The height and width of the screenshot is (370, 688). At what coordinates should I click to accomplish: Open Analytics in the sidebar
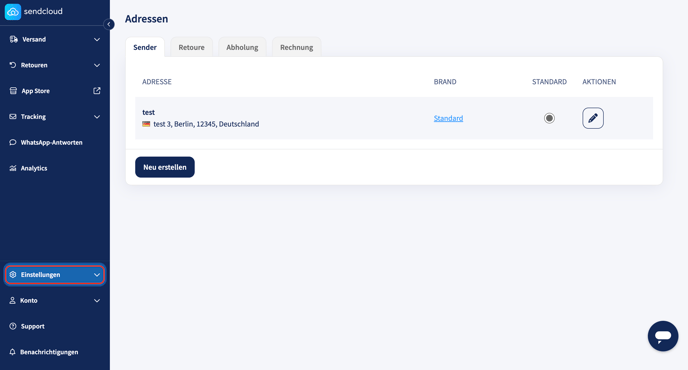point(55,168)
